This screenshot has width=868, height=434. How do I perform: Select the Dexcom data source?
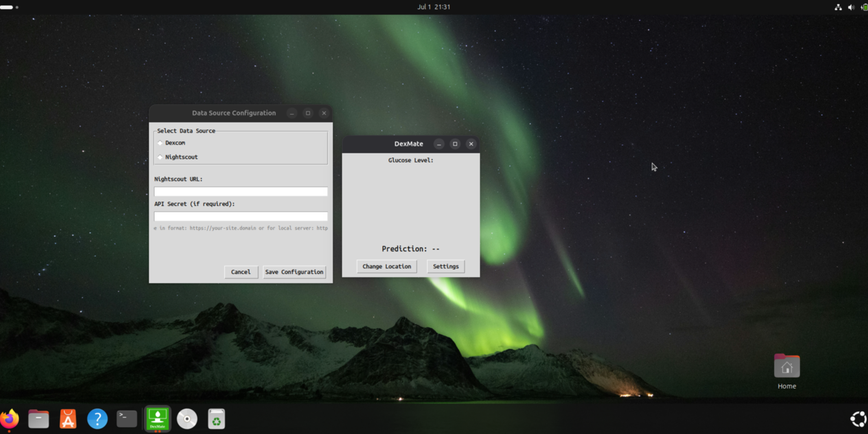click(x=160, y=143)
